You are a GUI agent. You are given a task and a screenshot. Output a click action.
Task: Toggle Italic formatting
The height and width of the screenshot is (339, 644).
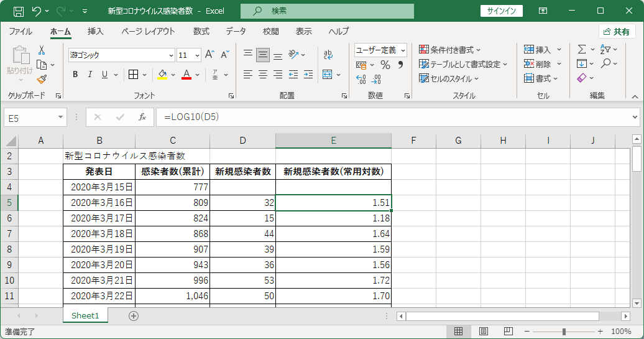pyautogui.click(x=90, y=75)
